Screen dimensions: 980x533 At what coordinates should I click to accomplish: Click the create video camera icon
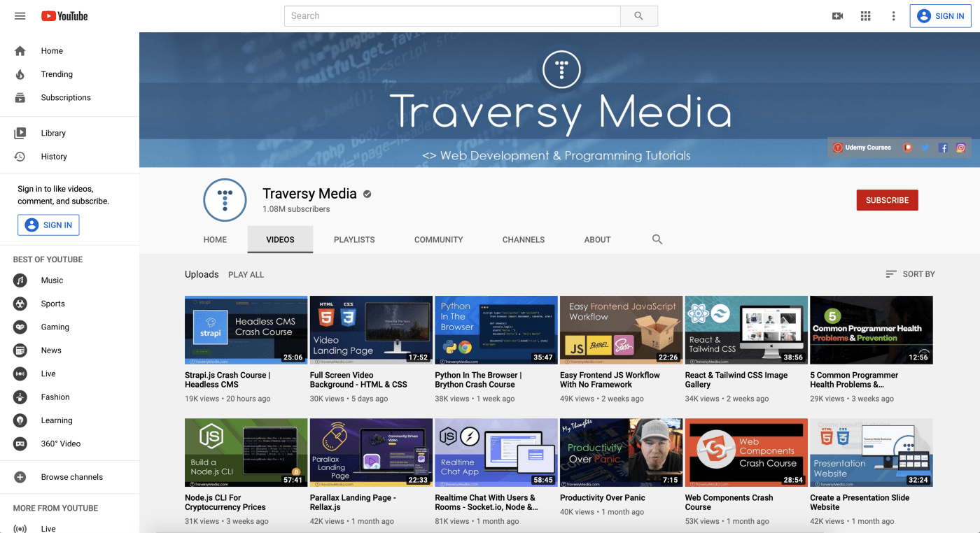837,16
